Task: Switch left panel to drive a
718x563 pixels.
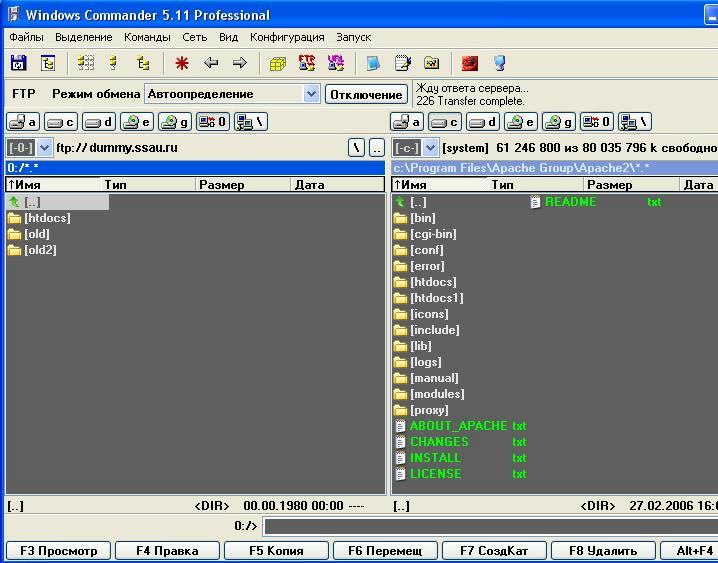Action: click(23, 122)
